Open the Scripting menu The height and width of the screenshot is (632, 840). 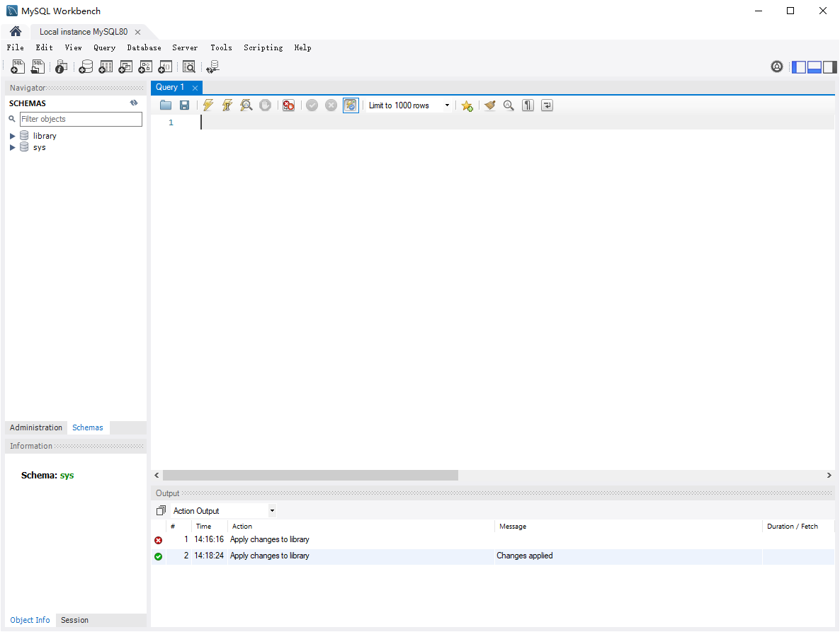(263, 47)
